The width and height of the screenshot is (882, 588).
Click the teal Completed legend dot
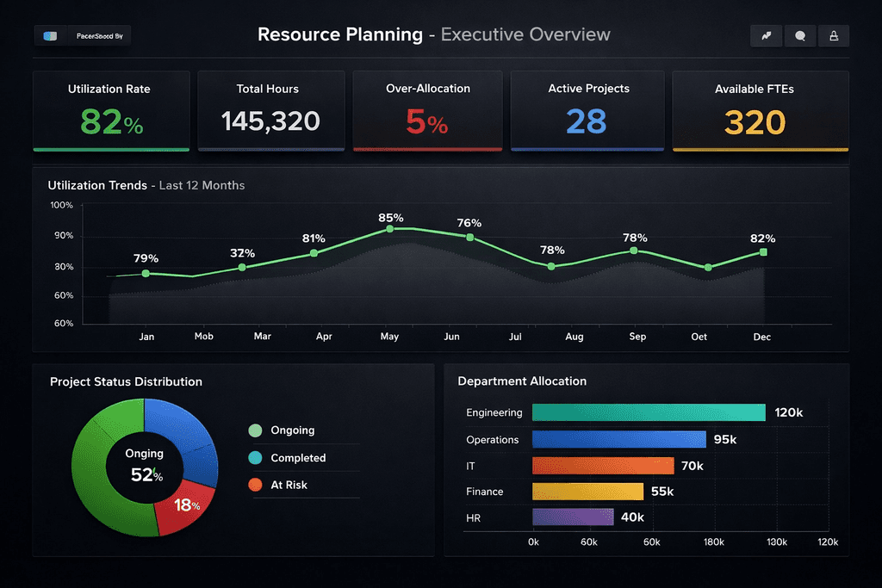[x=255, y=458]
